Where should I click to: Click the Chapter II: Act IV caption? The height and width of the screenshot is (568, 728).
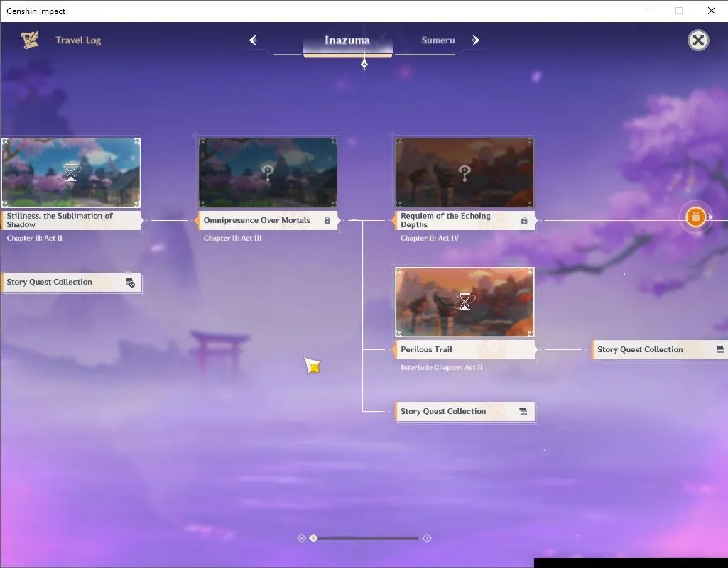430,238
